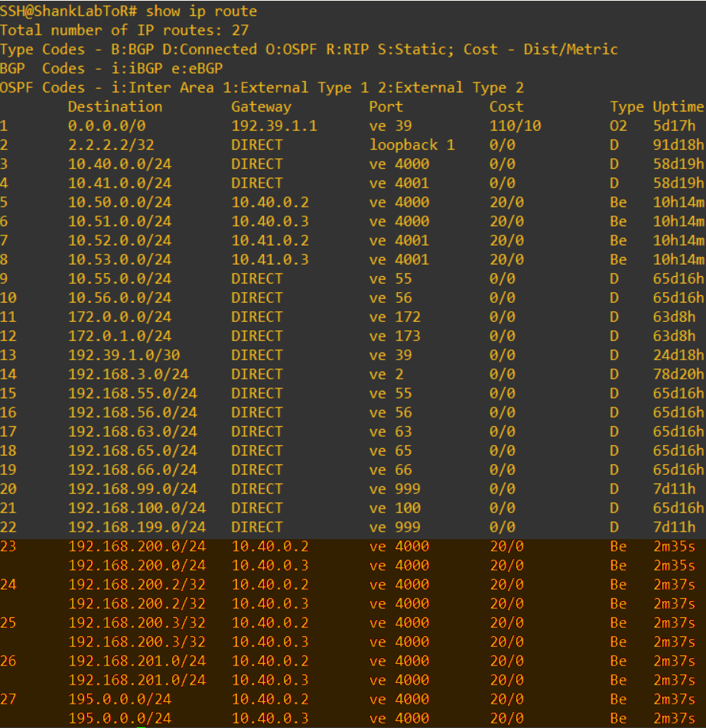Click the 'Port' column header
The image size is (706, 728).
pos(386,106)
